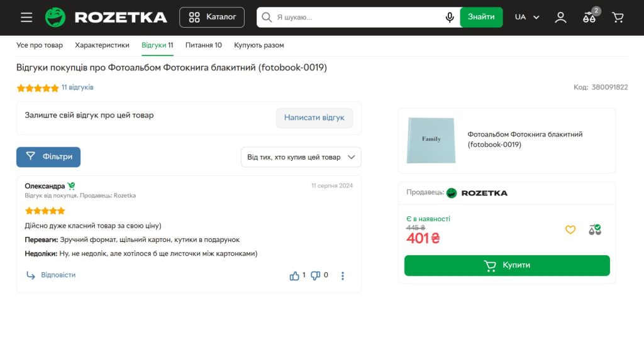Click the Family photo album thumbnail
This screenshot has width=644, height=362.
[431, 140]
